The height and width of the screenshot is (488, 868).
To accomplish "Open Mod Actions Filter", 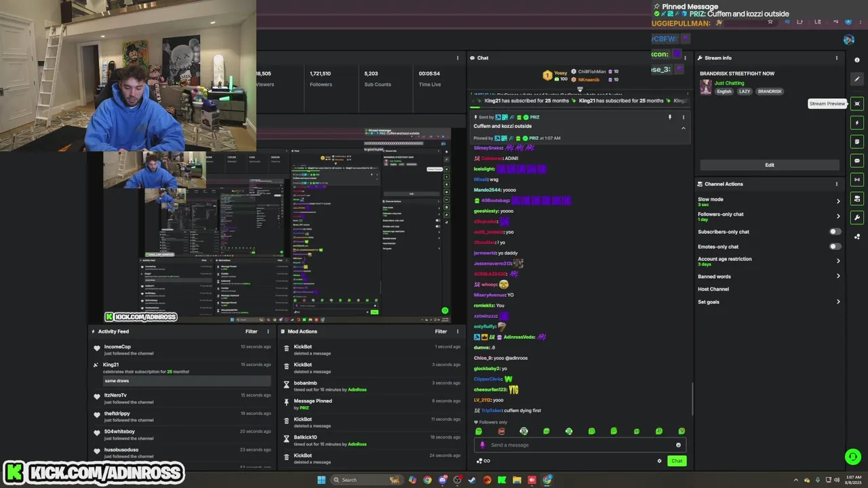I will [441, 331].
